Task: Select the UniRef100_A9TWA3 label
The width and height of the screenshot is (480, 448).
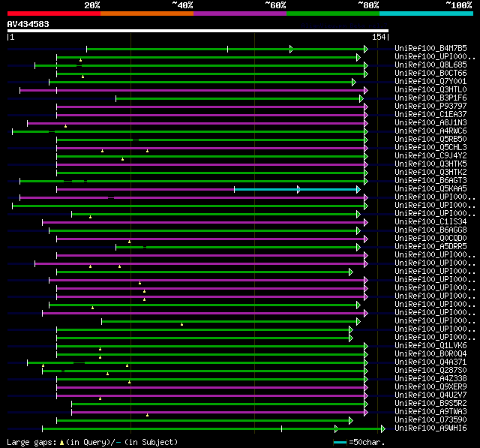Action: point(430,412)
